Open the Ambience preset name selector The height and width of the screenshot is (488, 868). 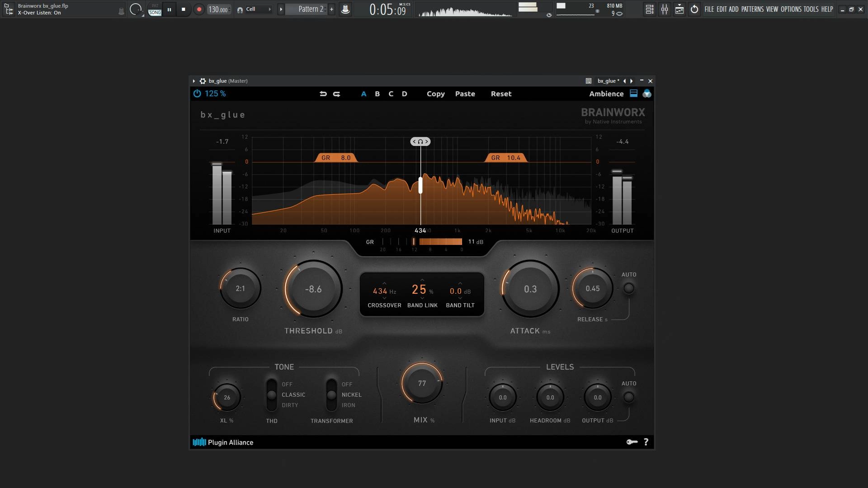[606, 94]
